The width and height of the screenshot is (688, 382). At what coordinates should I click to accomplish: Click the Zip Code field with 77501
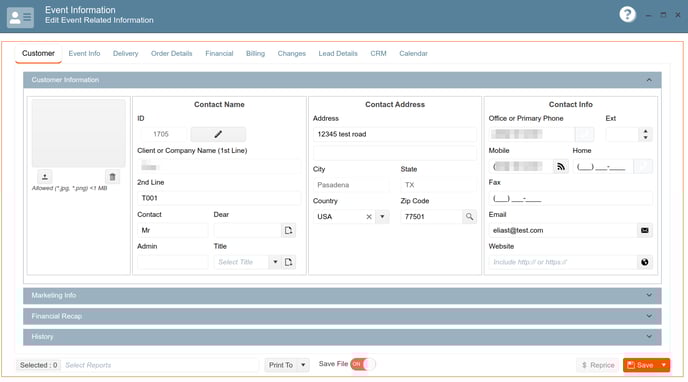431,217
